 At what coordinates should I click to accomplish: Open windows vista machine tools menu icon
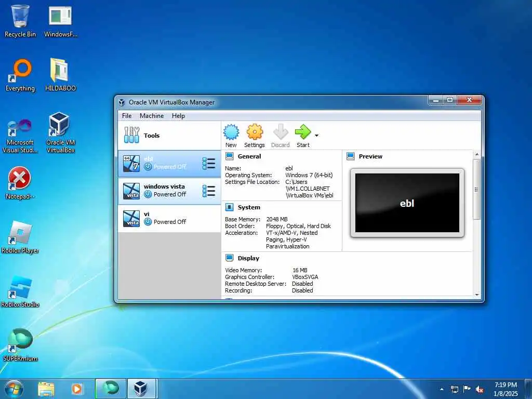(209, 191)
